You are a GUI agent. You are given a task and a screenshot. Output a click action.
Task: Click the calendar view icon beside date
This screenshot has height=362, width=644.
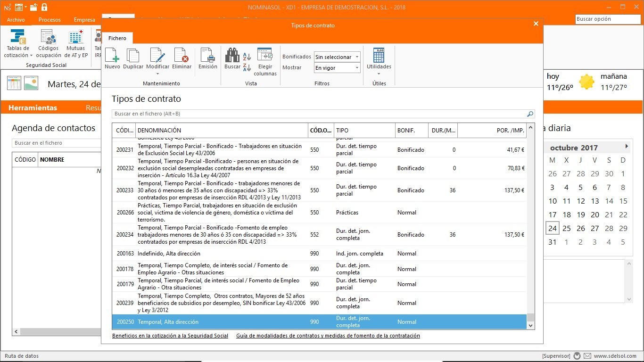tap(14, 83)
